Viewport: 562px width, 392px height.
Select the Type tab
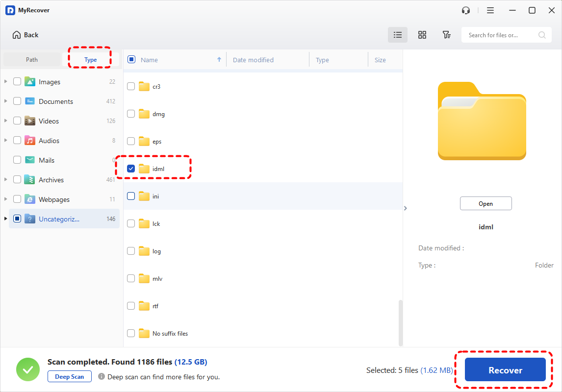91,60
